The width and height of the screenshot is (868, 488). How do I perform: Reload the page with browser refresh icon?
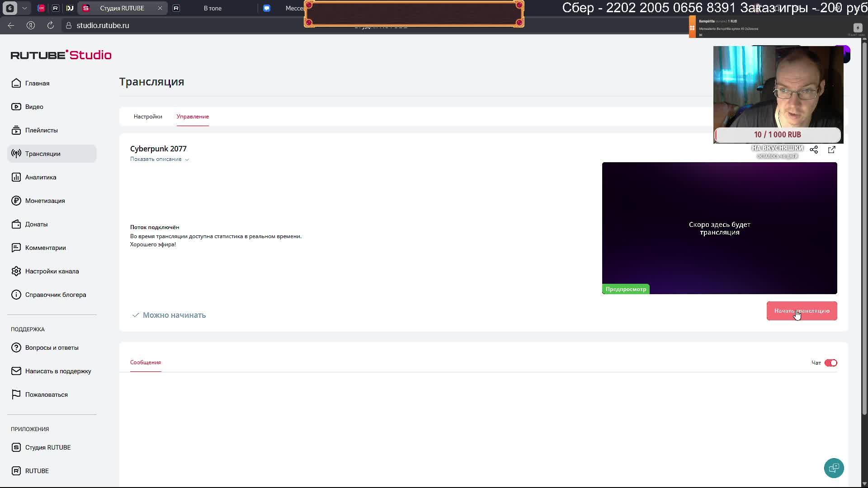coord(51,25)
